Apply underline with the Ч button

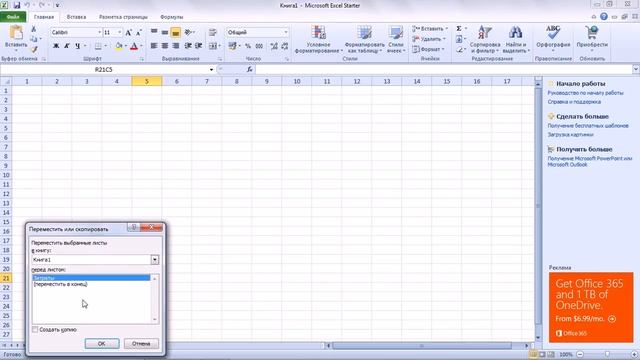click(x=77, y=46)
